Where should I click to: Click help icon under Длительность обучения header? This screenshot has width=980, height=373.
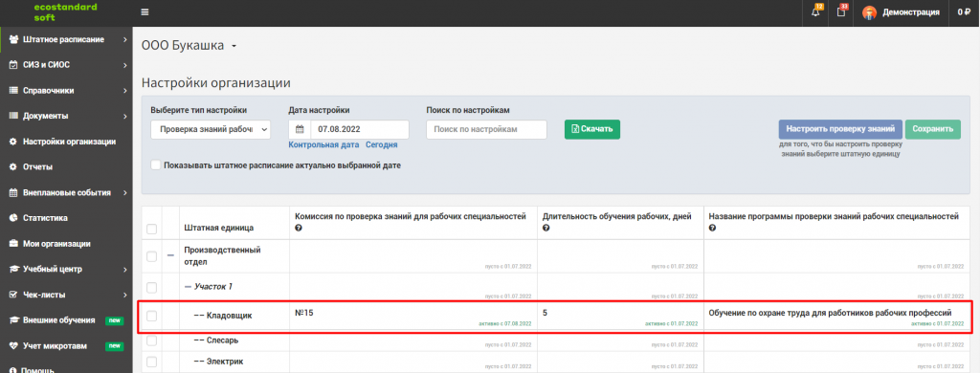[546, 228]
